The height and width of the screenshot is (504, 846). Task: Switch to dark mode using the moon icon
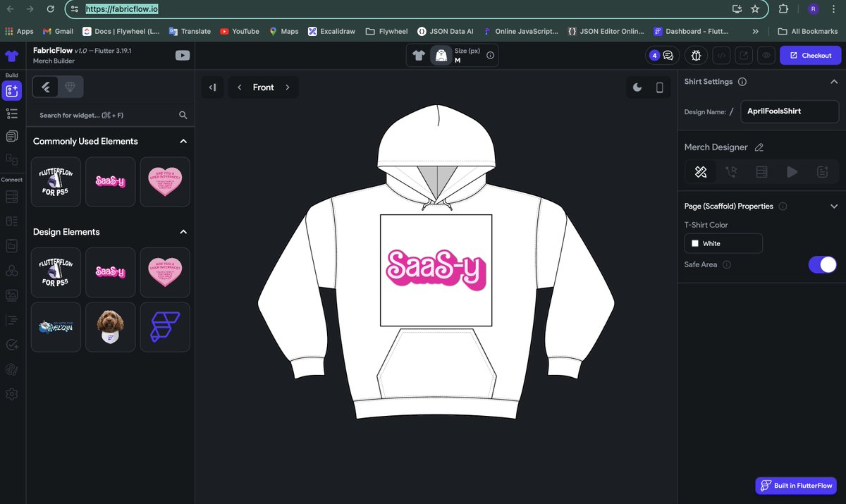(x=637, y=86)
